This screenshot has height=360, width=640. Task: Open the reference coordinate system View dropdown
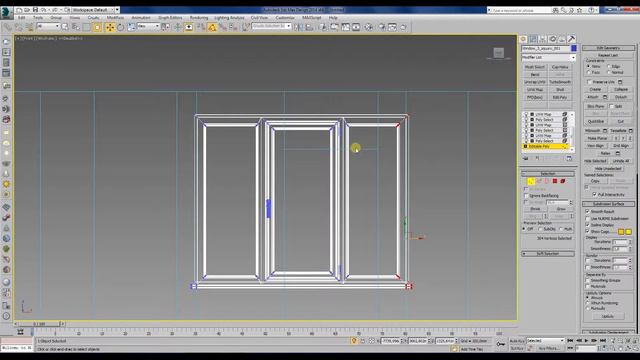148,27
